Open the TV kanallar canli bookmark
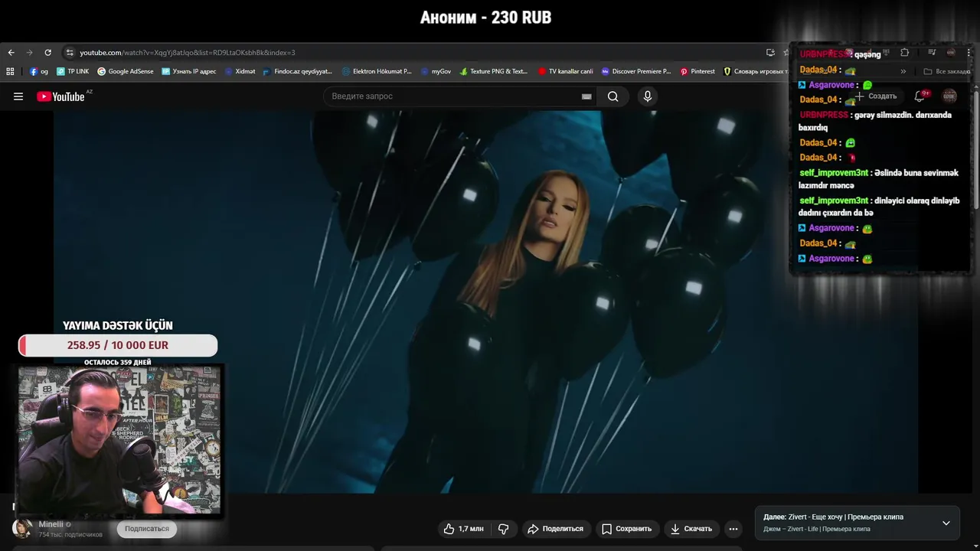Screen dimensions: 980x551 click(566, 71)
